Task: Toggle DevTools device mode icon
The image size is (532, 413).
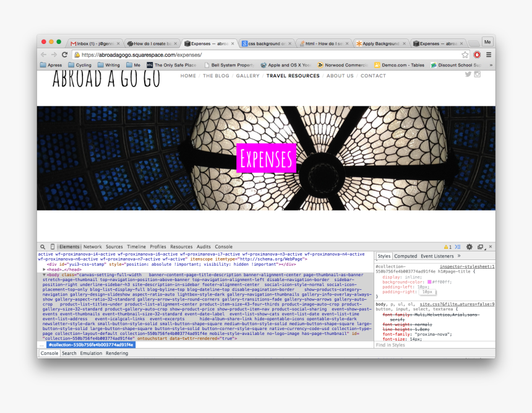Action: [x=53, y=247]
